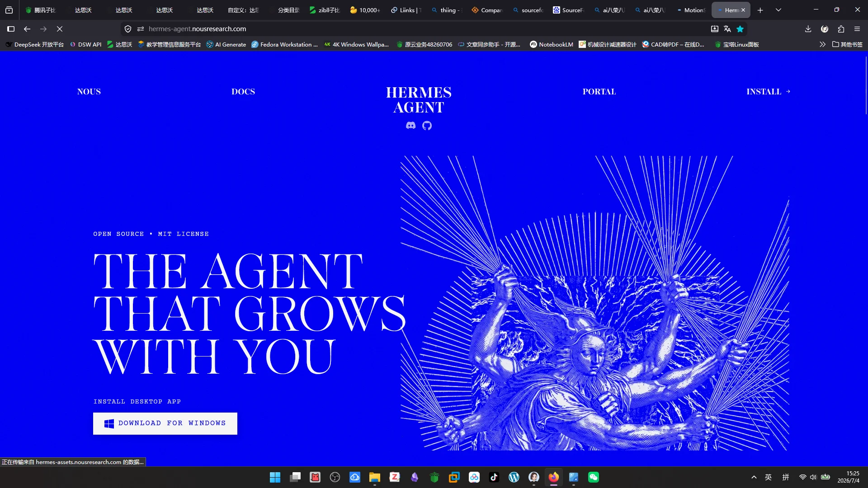Open the recent browsing Firefox View icon
Image resolution: width=868 pixels, height=488 pixels.
point(9,10)
